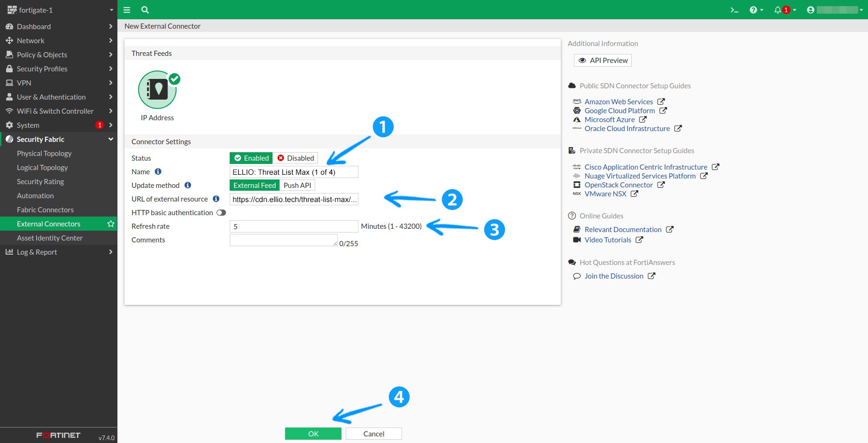Collapse the Security Fabric menu
The width and height of the screenshot is (868, 443).
coord(111,140)
